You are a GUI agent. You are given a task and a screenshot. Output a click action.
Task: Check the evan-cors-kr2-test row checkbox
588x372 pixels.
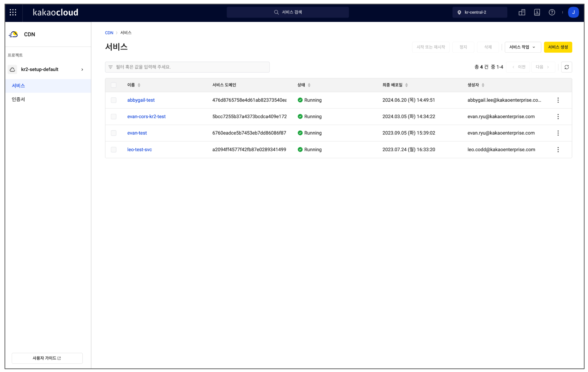click(x=114, y=117)
